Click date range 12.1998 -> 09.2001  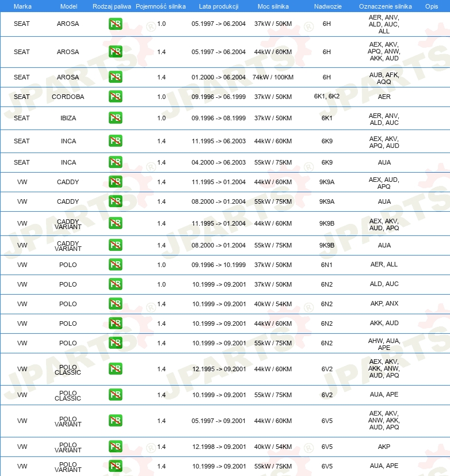(x=219, y=447)
